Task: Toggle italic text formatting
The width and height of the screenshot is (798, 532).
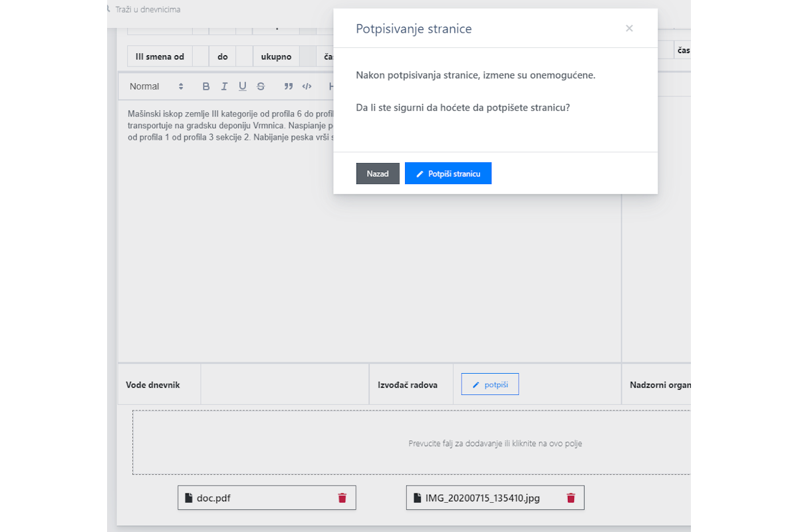Action: tap(224, 86)
